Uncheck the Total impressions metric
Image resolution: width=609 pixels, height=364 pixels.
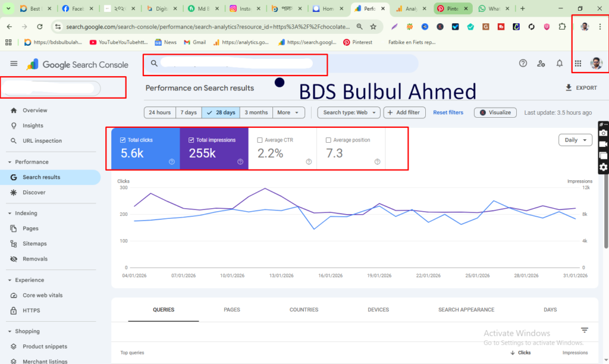point(192,140)
